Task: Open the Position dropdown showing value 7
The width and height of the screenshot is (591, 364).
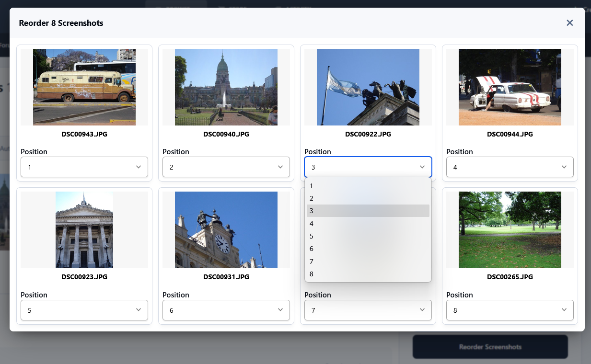Action: (x=368, y=310)
